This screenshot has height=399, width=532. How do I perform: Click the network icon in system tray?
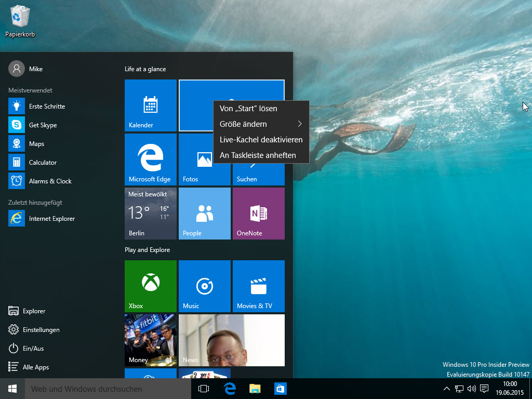click(459, 389)
